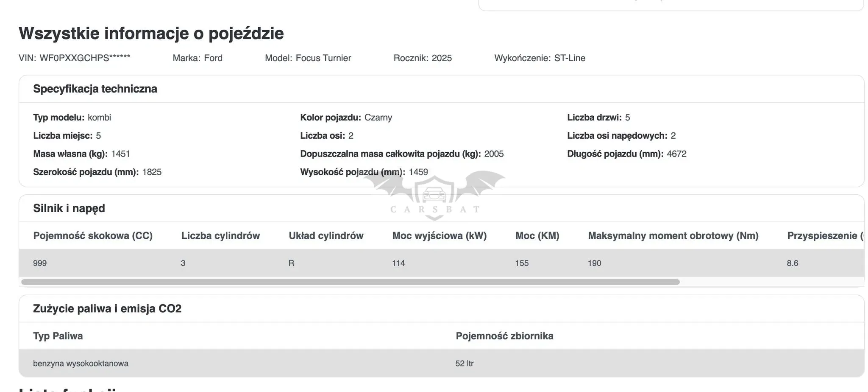Click the cylinder count cell showing 3
868x392 pixels.
tap(183, 263)
